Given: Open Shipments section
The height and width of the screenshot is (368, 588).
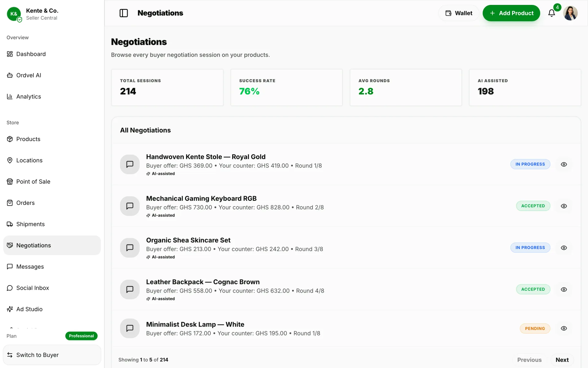Looking at the screenshot, I should (x=52, y=224).
